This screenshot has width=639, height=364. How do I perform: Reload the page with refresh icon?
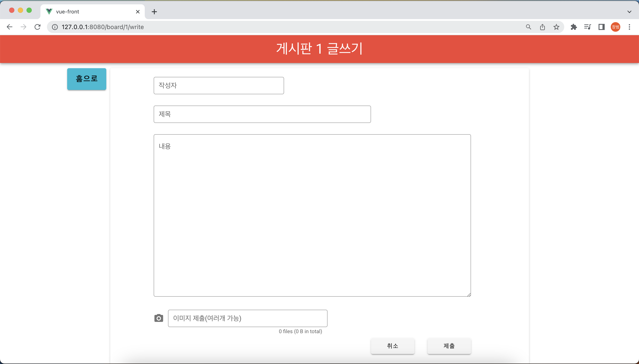pos(38,27)
